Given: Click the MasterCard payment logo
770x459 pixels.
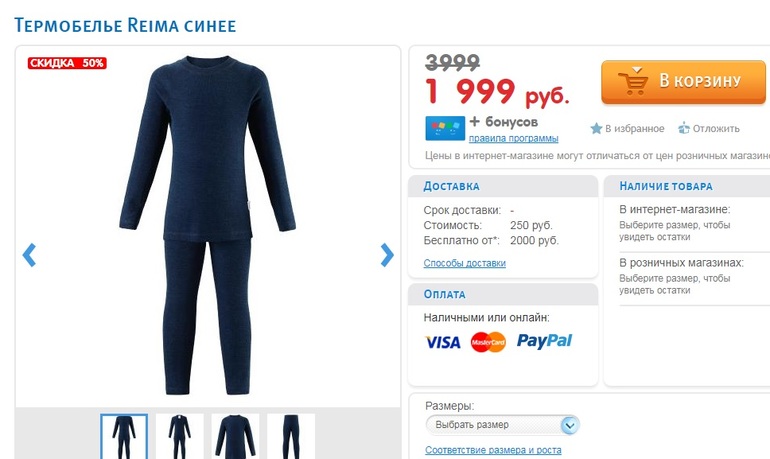Looking at the screenshot, I should 488,342.
